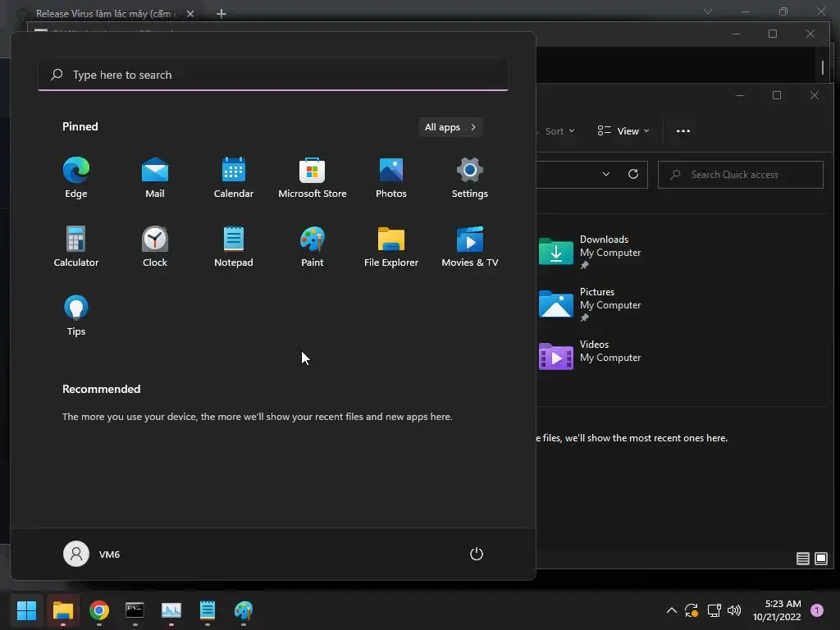This screenshot has height=630, width=840.
Task: Click the power button in Start menu
Action: (x=477, y=554)
